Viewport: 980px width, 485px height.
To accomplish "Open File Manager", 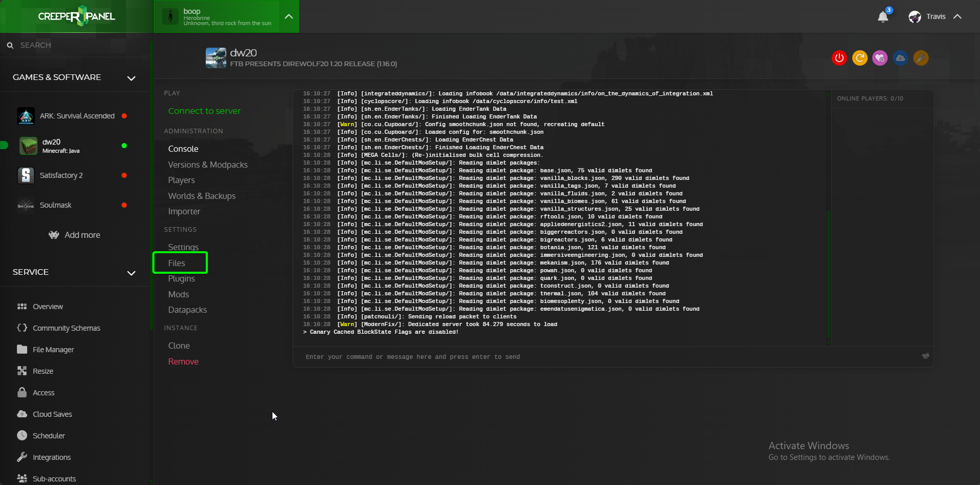I will (53, 350).
